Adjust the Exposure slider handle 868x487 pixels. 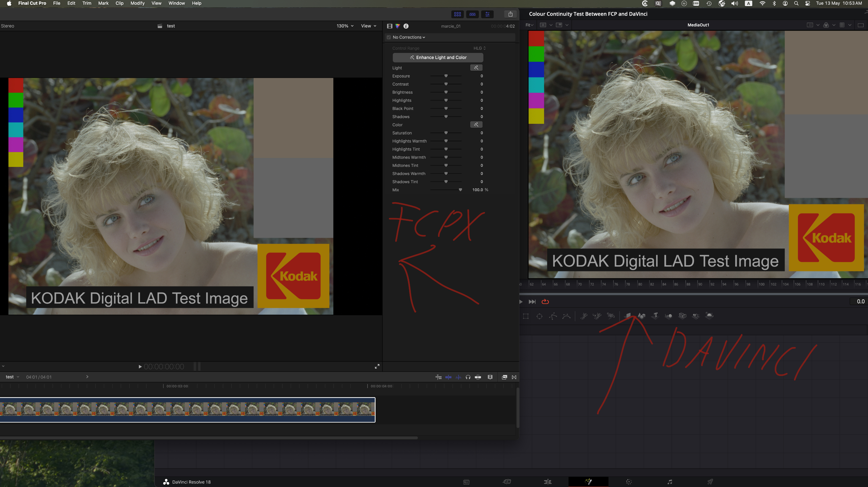(446, 76)
